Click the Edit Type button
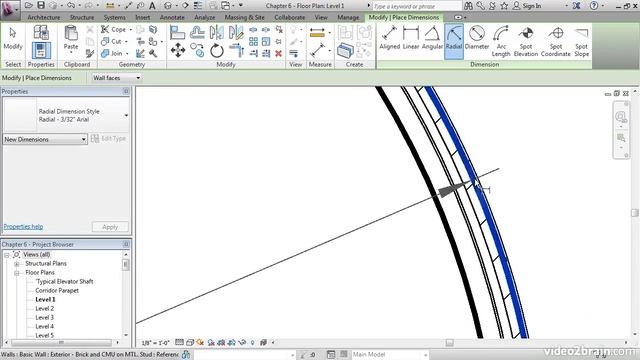Image resolution: width=640 pixels, height=360 pixels. click(x=109, y=139)
